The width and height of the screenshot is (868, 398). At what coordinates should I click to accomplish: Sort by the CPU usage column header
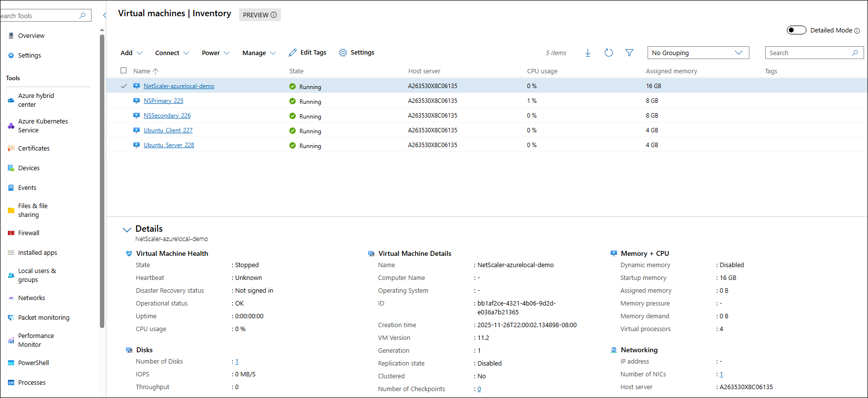542,71
